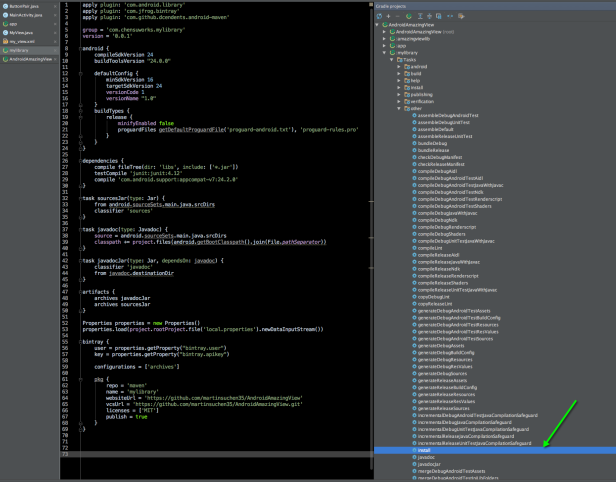Click the plus icon to attach Gradle project
Screen dimensions: 616x482
(389, 17)
